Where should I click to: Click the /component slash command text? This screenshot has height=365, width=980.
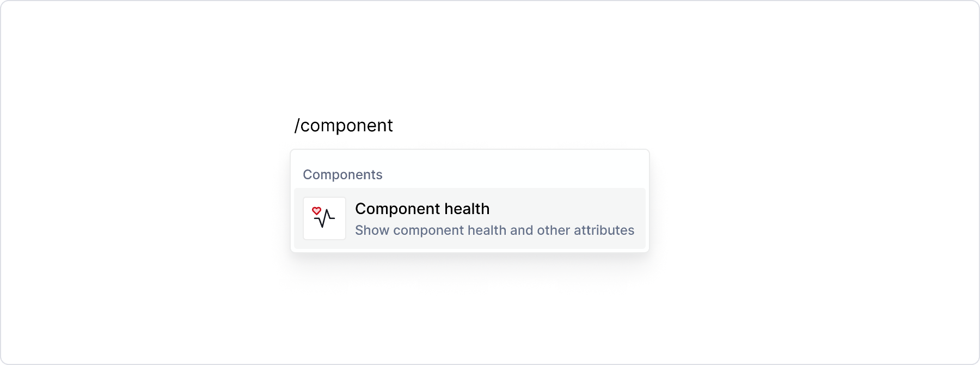tap(343, 125)
